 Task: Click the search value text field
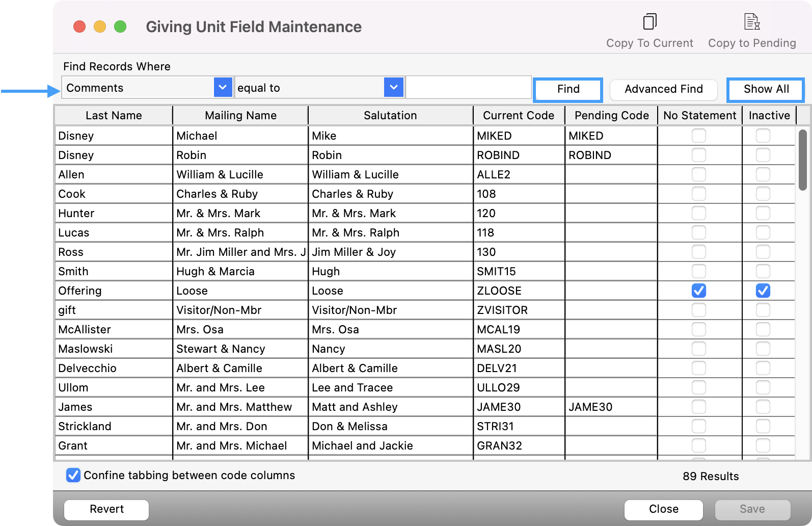(468, 88)
